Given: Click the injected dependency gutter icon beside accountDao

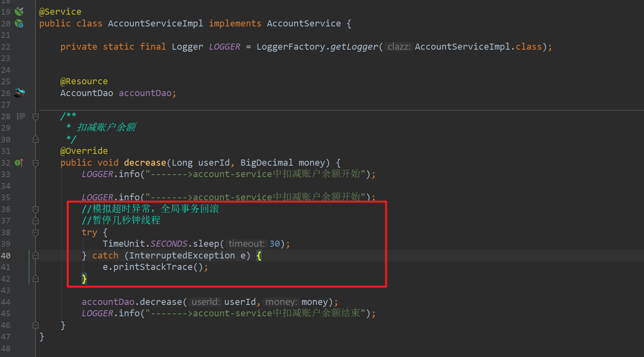Looking at the screenshot, I should pyautogui.click(x=19, y=93).
